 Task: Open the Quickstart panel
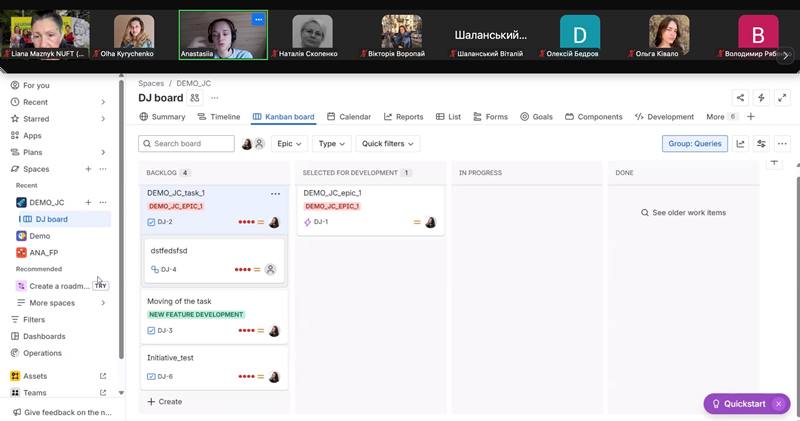point(739,404)
